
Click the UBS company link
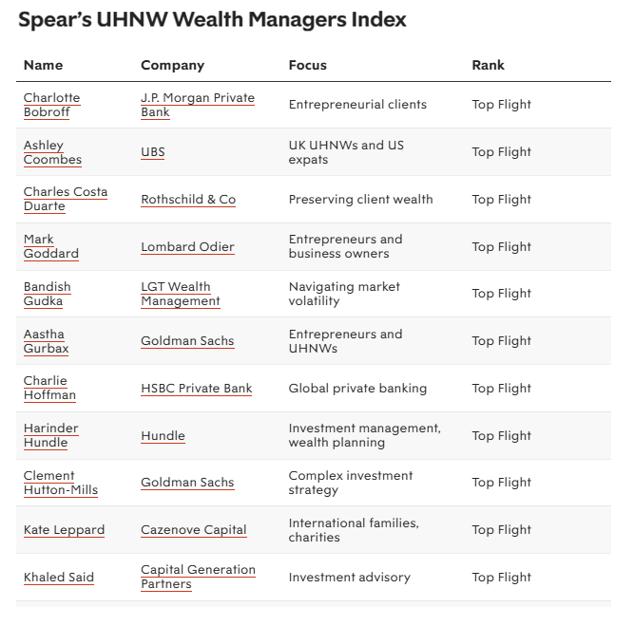[153, 152]
